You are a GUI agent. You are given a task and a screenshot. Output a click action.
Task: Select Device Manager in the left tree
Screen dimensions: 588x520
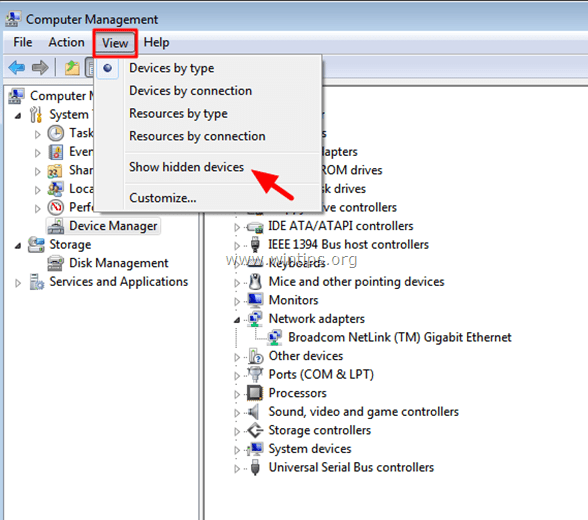click(113, 226)
